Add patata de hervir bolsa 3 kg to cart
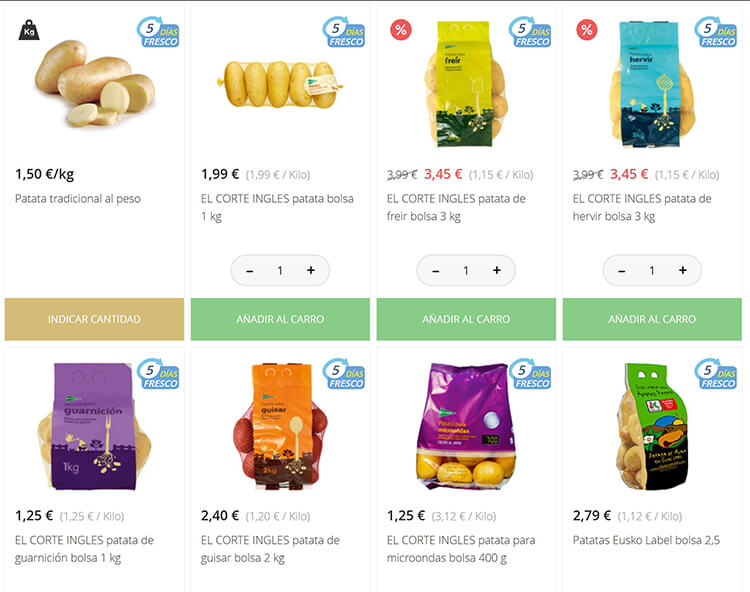This screenshot has width=750, height=592. pos(652,319)
